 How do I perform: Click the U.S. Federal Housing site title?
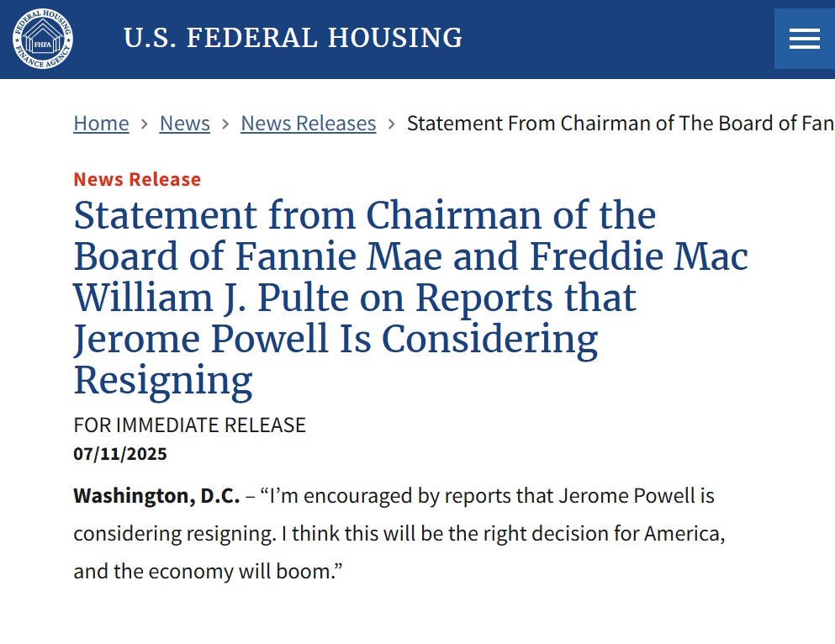(293, 38)
